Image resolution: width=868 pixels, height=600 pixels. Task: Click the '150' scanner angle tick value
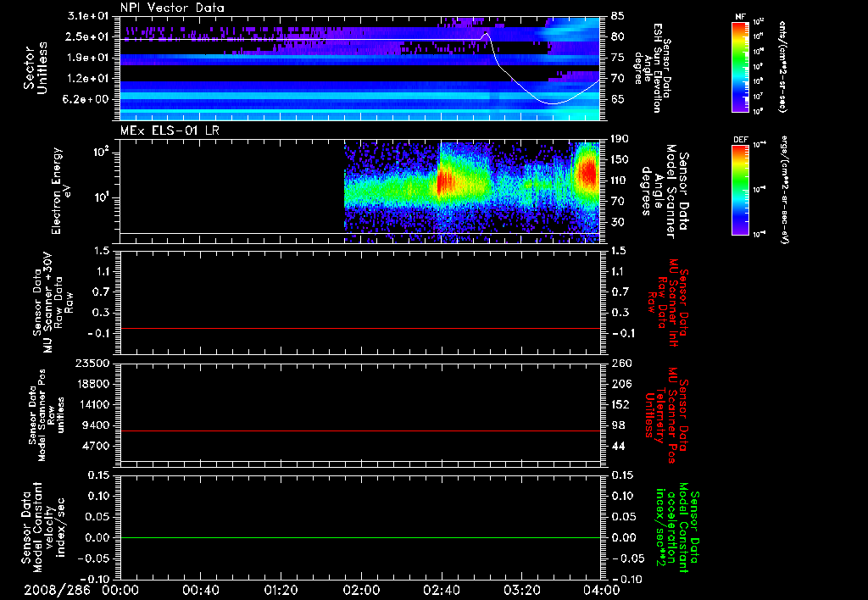pos(621,159)
